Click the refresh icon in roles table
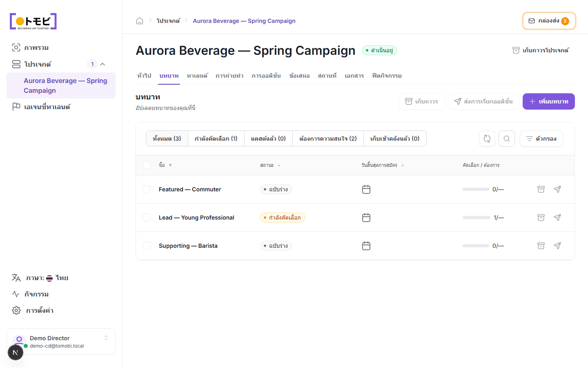Viewport: 588px width, 368px height. (x=487, y=139)
